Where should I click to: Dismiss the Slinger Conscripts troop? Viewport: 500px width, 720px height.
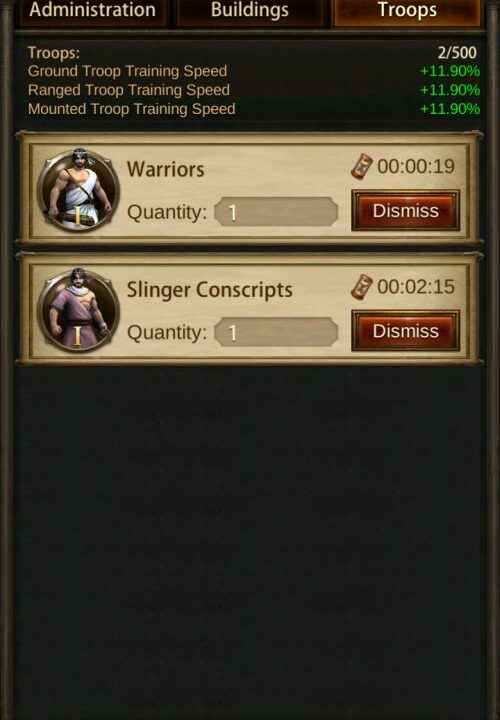(x=405, y=331)
